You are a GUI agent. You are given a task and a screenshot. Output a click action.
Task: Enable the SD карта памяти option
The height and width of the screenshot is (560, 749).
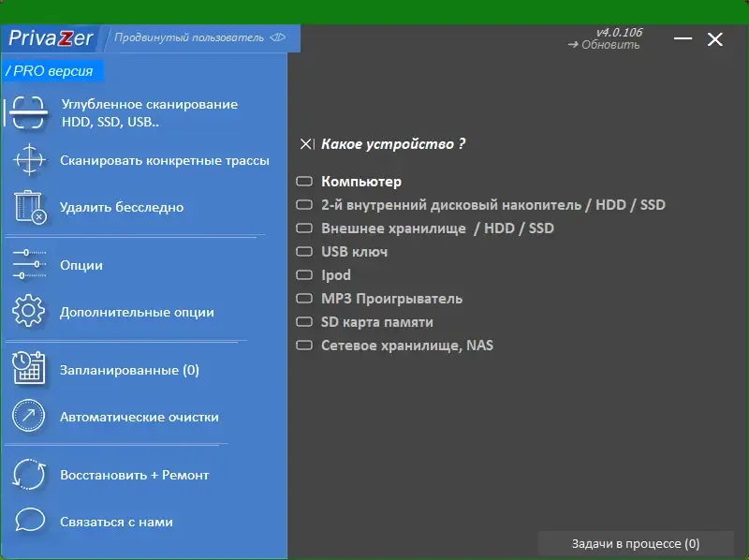tap(304, 321)
